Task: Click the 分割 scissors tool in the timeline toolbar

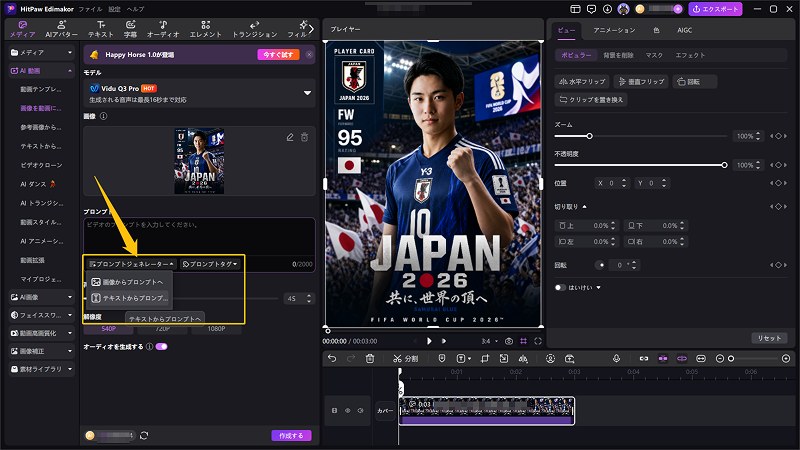Action: [406, 359]
